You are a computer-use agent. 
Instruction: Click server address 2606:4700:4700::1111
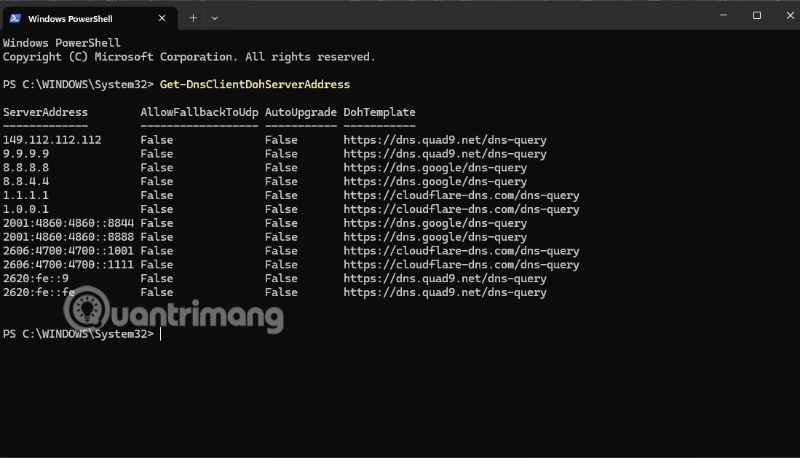68,264
